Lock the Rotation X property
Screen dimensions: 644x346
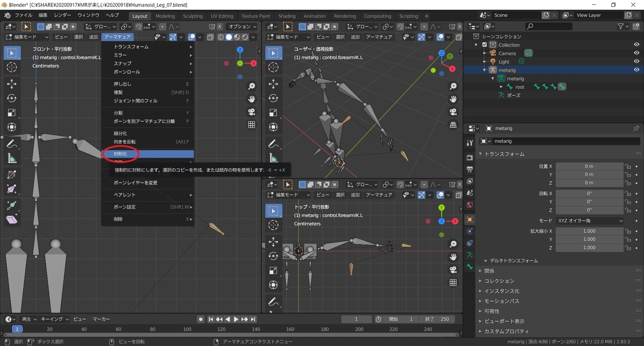point(627,193)
